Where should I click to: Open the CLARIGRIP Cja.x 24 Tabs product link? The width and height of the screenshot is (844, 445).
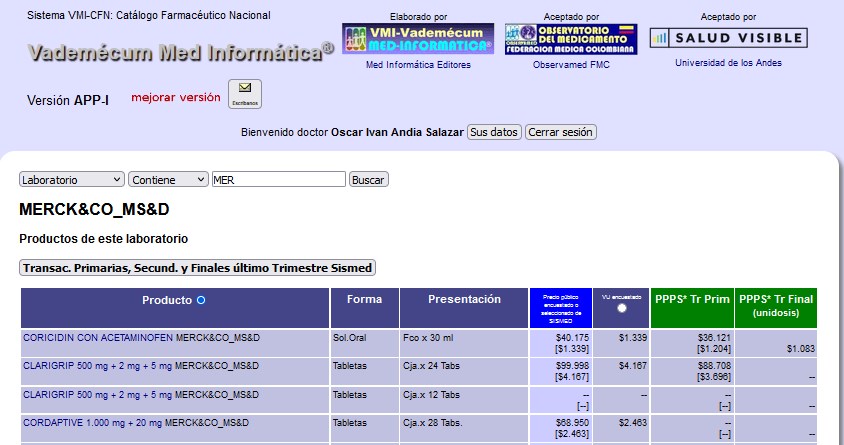97,366
